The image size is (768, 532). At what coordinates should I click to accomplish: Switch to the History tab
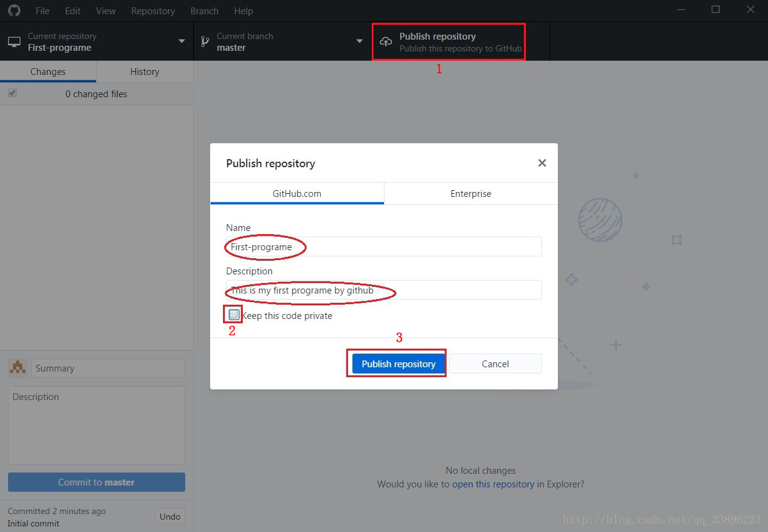coord(145,72)
